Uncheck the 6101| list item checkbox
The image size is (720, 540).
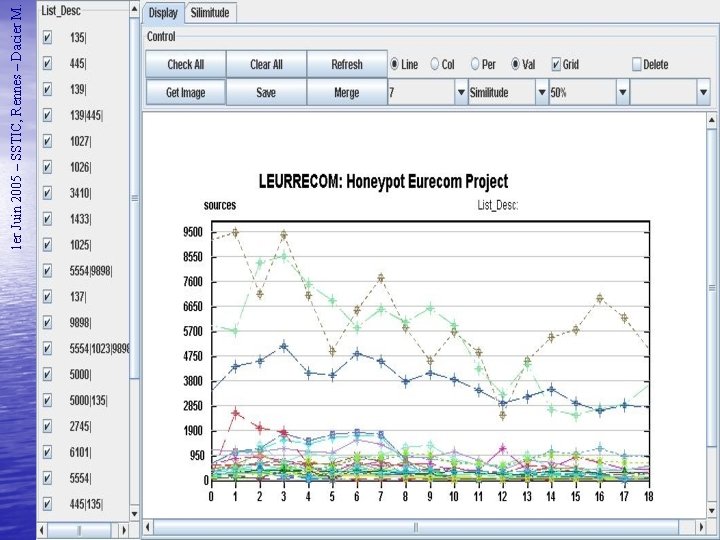pyautogui.click(x=47, y=452)
